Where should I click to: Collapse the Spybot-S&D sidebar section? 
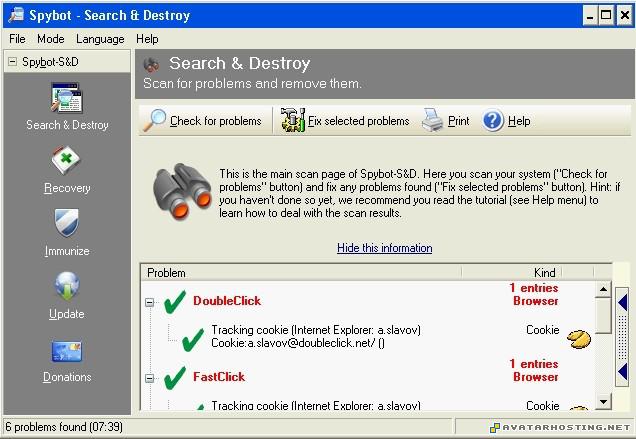pos(13,62)
